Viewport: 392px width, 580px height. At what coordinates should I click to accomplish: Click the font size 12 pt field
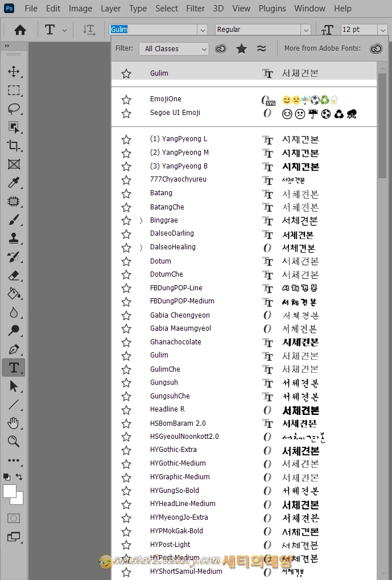(x=358, y=30)
